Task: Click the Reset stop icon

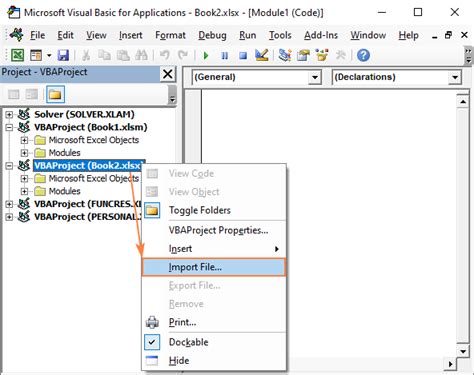Action: tap(243, 55)
